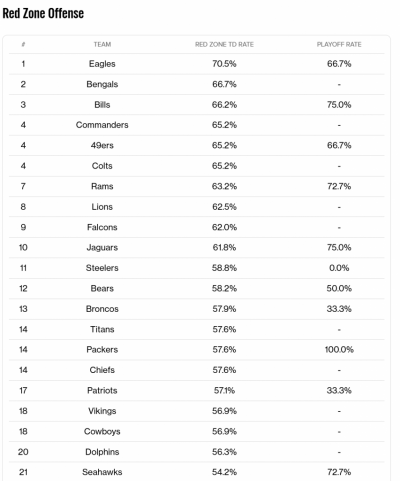Image resolution: width=400 pixels, height=481 pixels.
Task: Click the Packers 100.0% playoff rate cell
Action: (339, 350)
